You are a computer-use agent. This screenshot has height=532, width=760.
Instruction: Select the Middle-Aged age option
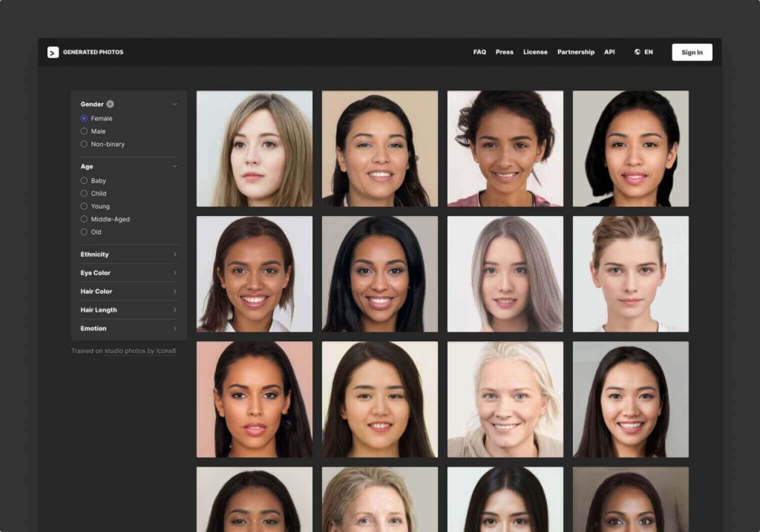pyautogui.click(x=84, y=219)
